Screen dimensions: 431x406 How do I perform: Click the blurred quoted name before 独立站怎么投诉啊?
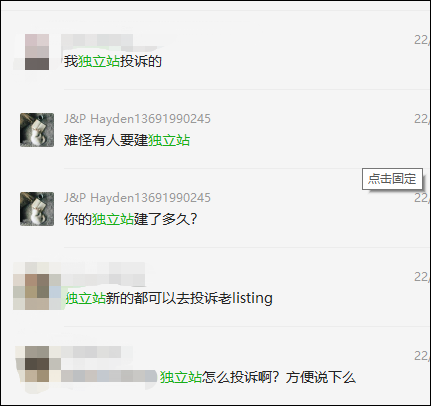(109, 377)
